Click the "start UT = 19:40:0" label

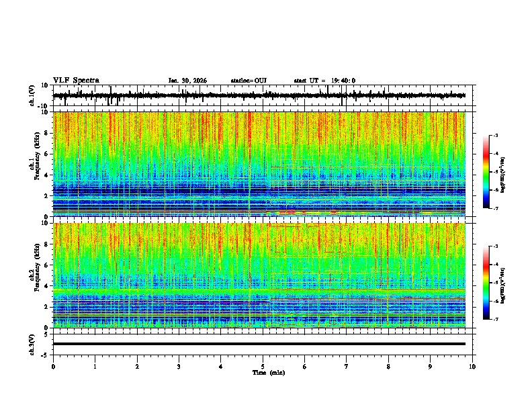click(324, 81)
